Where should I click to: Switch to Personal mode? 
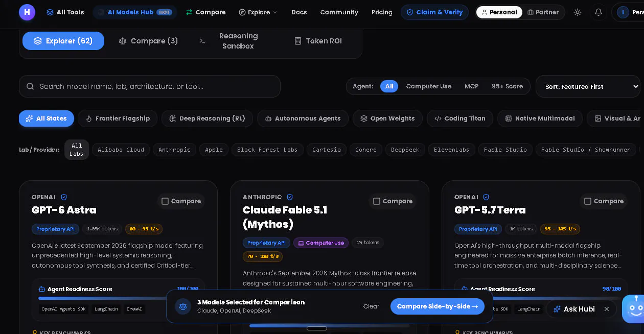click(499, 12)
